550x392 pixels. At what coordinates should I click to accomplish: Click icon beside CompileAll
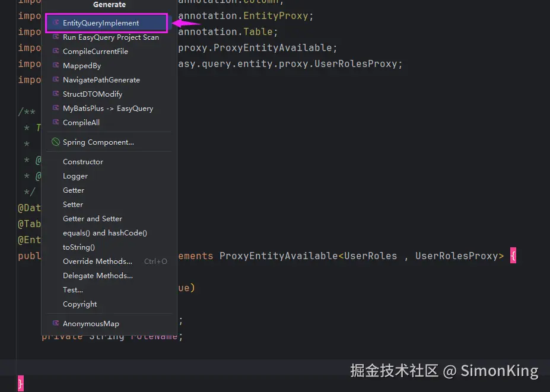tap(55, 122)
